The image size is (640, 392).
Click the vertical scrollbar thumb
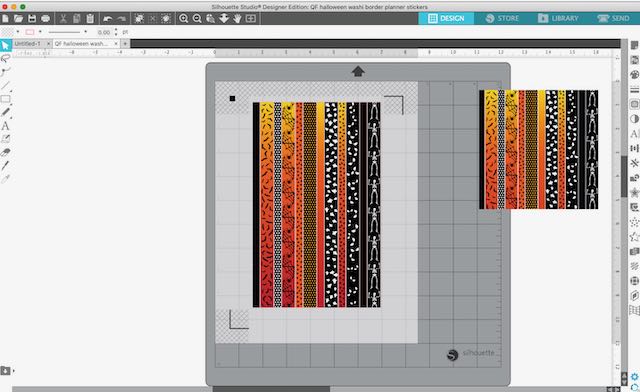624,177
